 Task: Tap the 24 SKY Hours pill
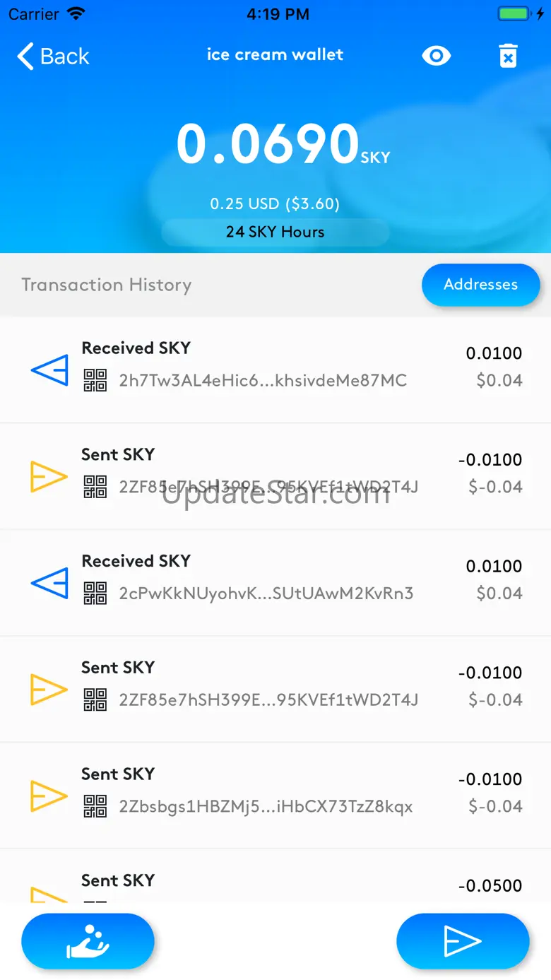pyautogui.click(x=275, y=232)
